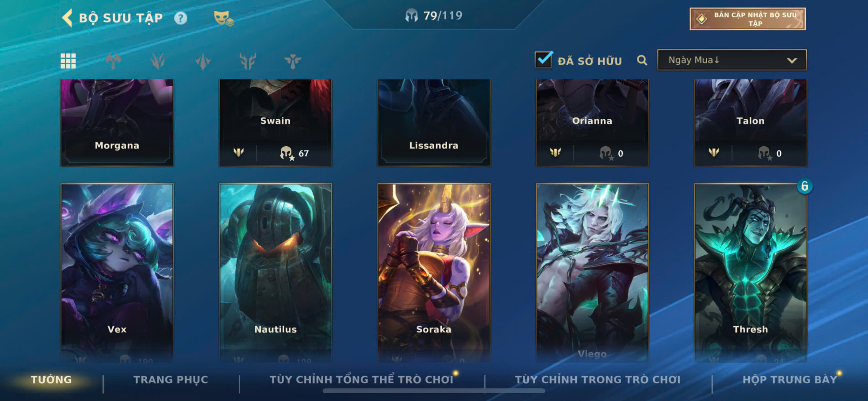This screenshot has height=401, width=868.
Task: Open Tùy Chỉnh Trong Trò Chơi tab
Action: coord(598,379)
